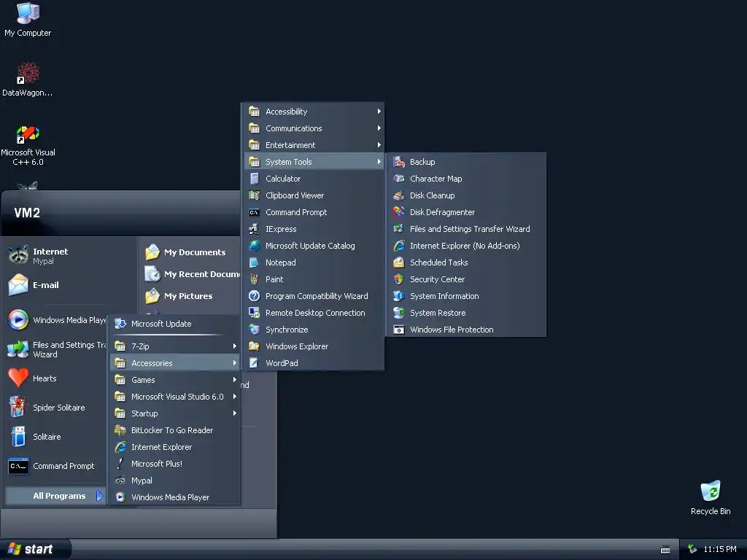This screenshot has height=560, width=747.
Task: Click the network tray icon beside clock
Action: tap(692, 549)
